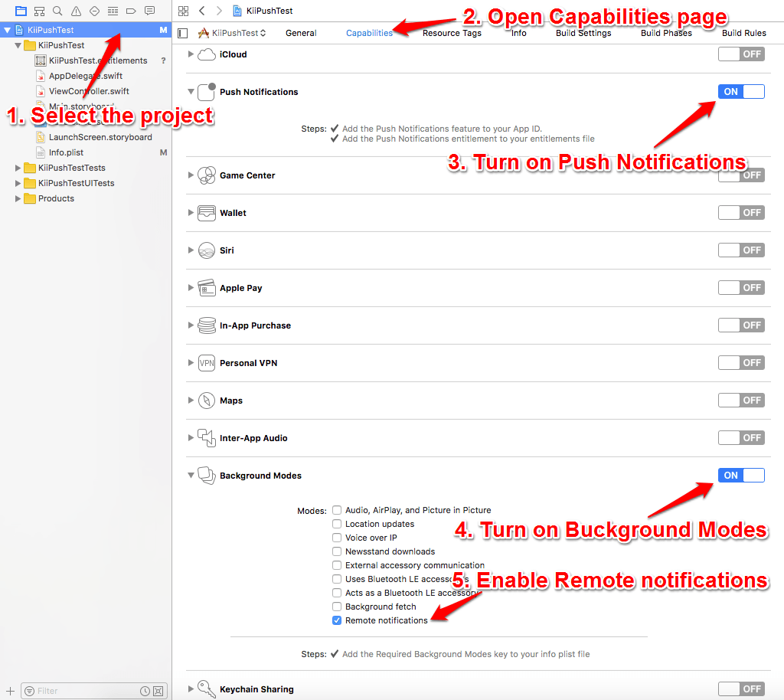Click the recent files clock filter icon
Screen dimensions: 784x700
145,691
